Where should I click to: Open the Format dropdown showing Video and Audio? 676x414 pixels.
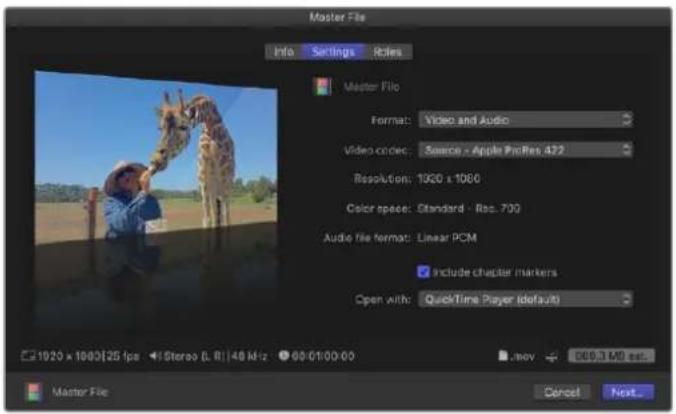pos(526,119)
